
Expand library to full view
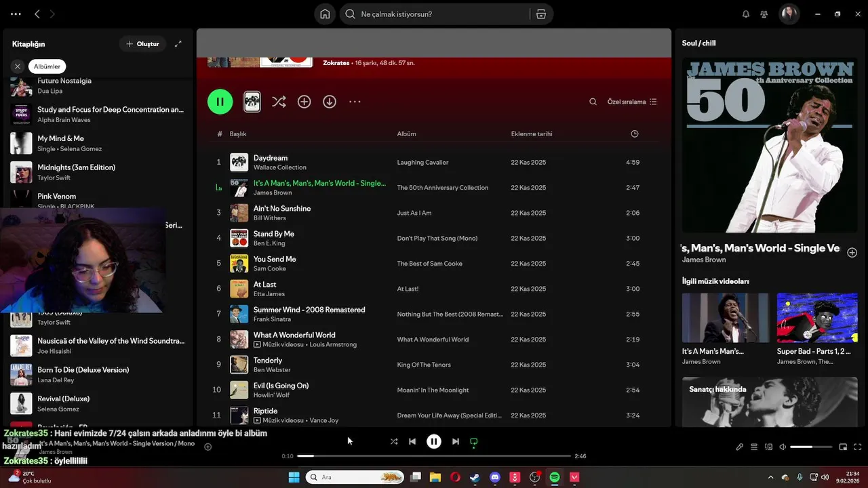click(178, 44)
